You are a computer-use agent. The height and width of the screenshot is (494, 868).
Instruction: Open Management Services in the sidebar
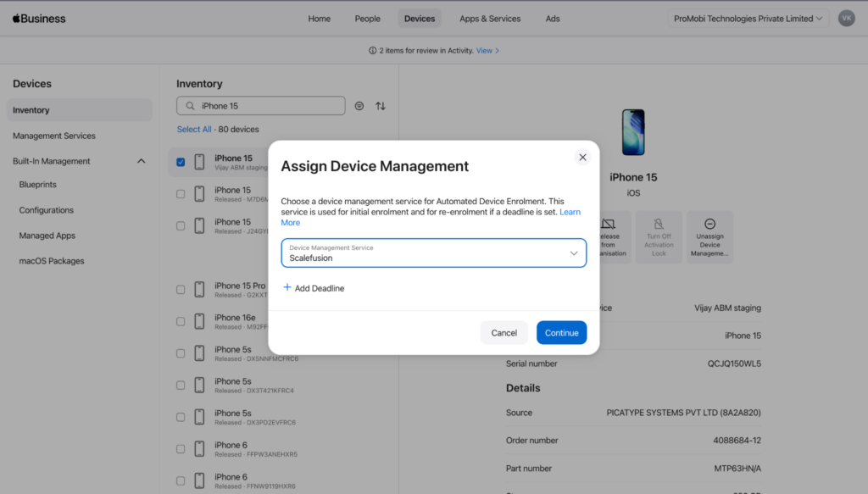[53, 136]
